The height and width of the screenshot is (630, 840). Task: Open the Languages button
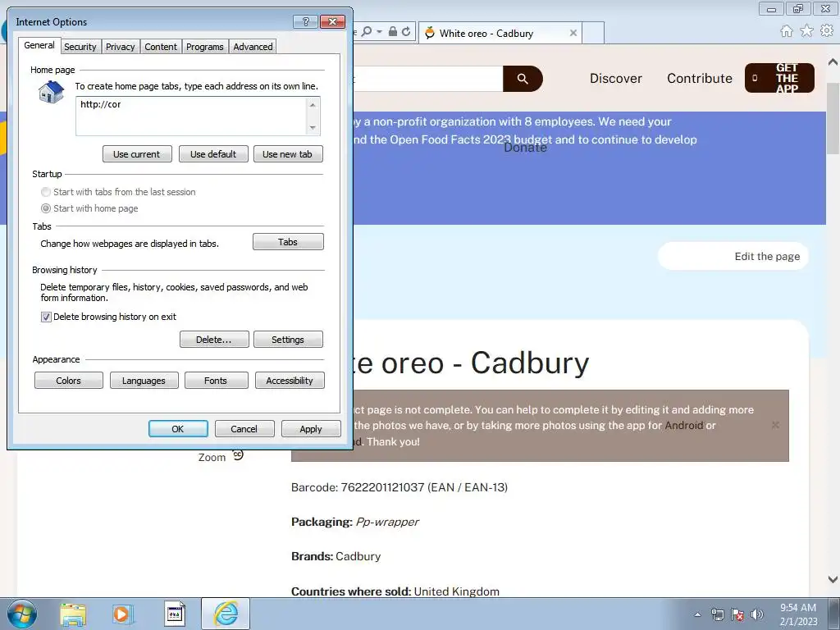(144, 381)
